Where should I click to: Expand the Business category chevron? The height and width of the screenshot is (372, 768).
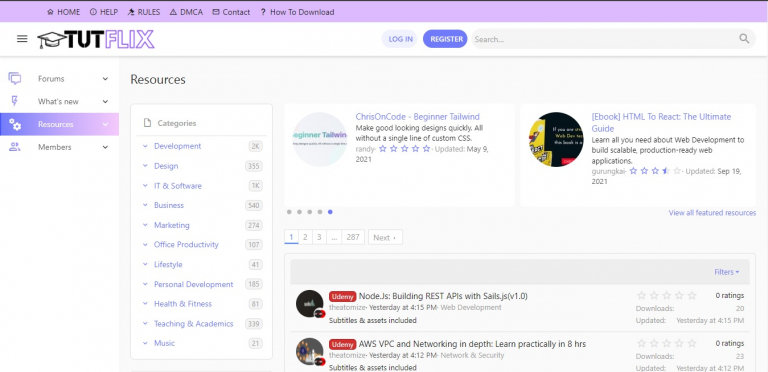pos(145,205)
